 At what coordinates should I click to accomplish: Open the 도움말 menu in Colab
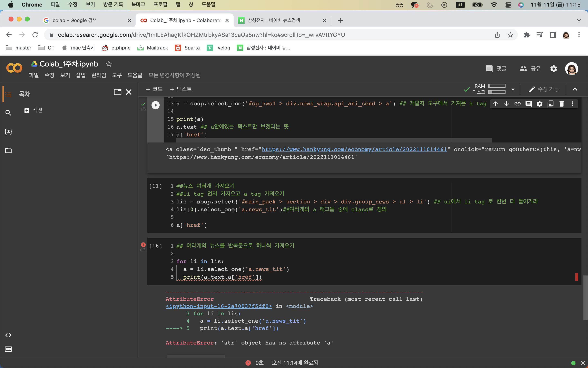pyautogui.click(x=135, y=75)
